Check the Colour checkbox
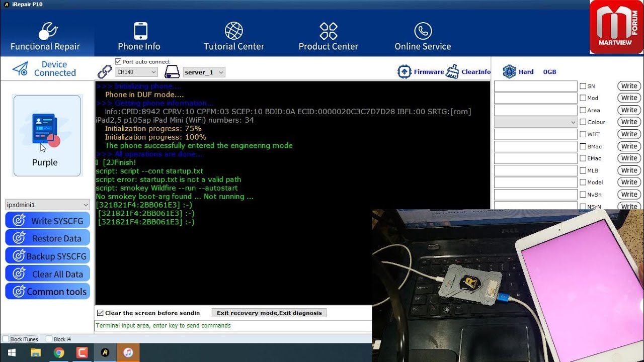This screenshot has height=362, width=644. (583, 122)
